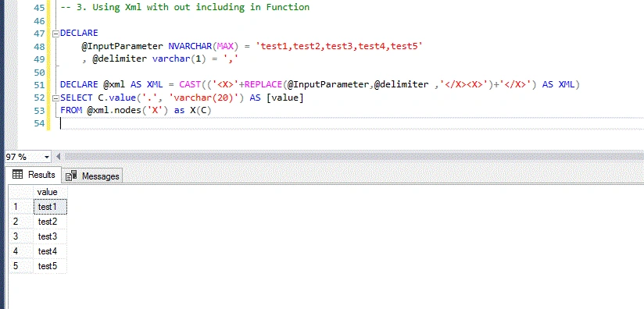Click NVARCHAR(MAX) type on line 48

click(203, 46)
